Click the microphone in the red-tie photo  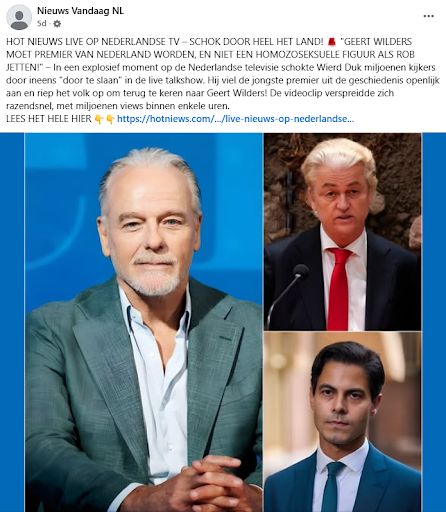coord(300,271)
